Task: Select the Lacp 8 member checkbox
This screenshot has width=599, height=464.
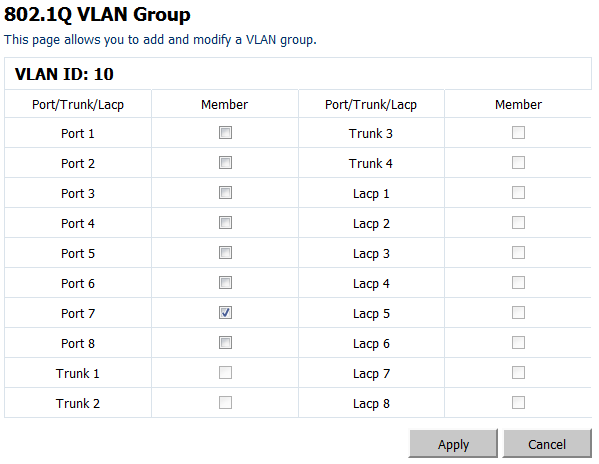Action: [518, 403]
